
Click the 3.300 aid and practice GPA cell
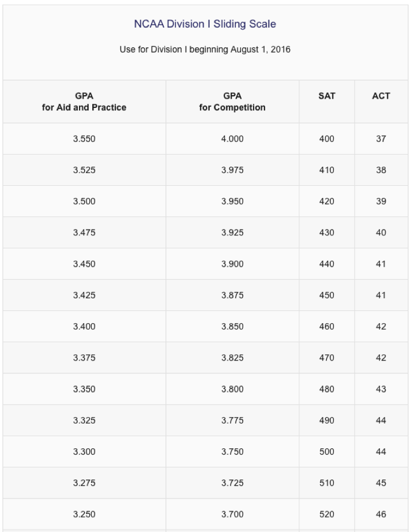point(84,452)
